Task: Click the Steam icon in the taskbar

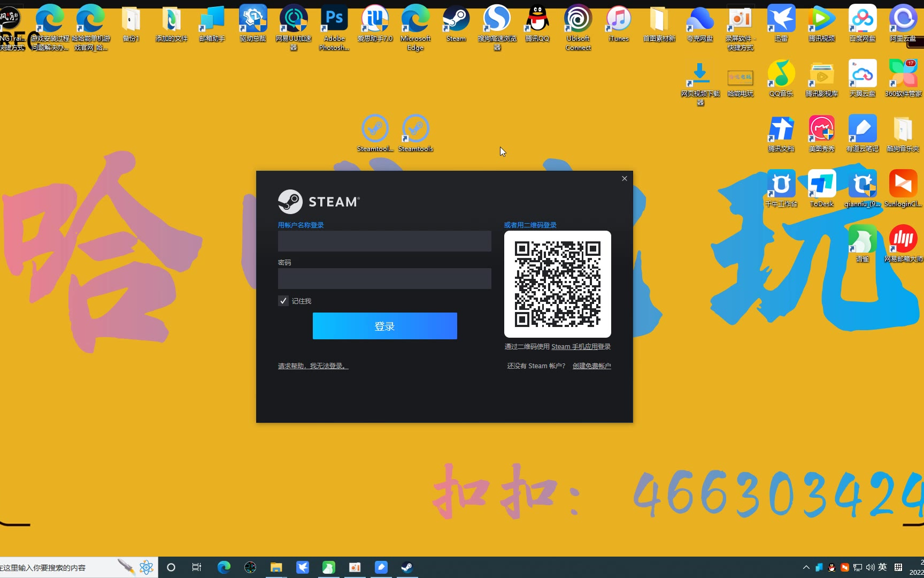Action: [x=407, y=567]
